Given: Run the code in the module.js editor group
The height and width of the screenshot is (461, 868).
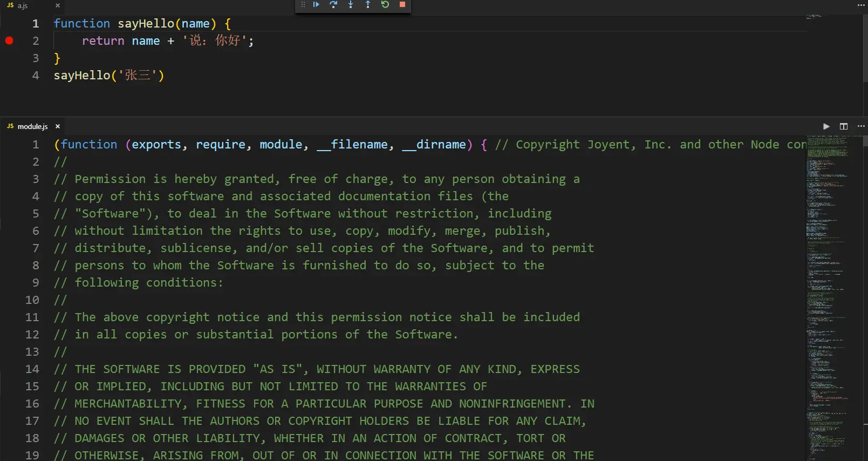Looking at the screenshot, I should click(x=826, y=126).
